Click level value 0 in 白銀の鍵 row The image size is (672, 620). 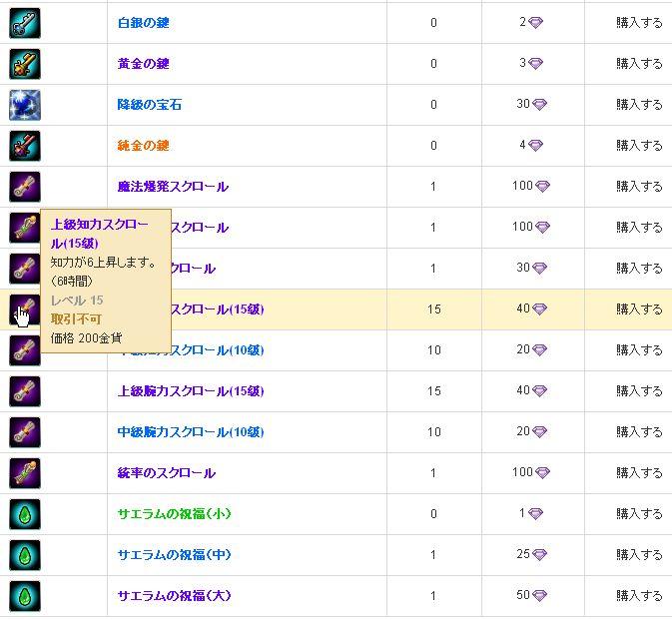433,23
